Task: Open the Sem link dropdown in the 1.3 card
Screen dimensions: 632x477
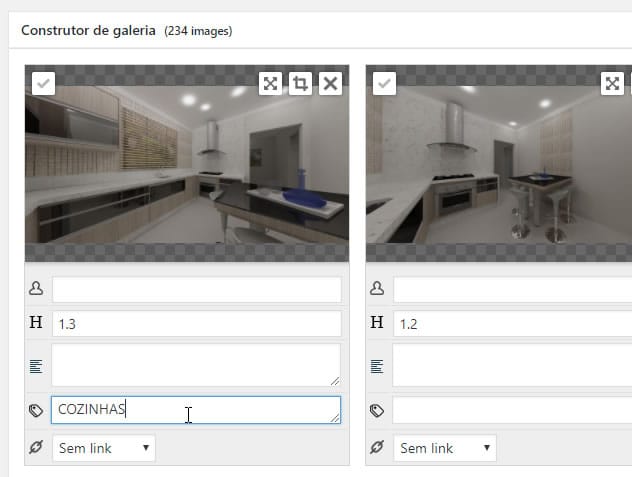Action: click(x=104, y=448)
